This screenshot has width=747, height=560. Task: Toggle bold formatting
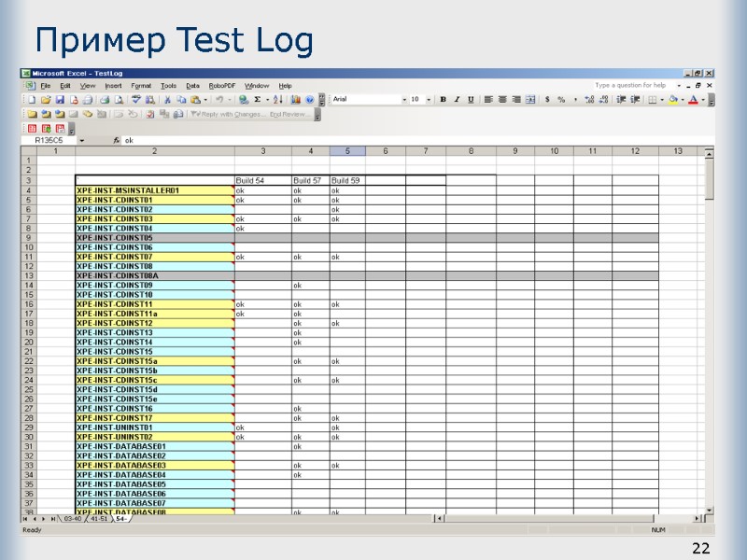tap(443, 98)
